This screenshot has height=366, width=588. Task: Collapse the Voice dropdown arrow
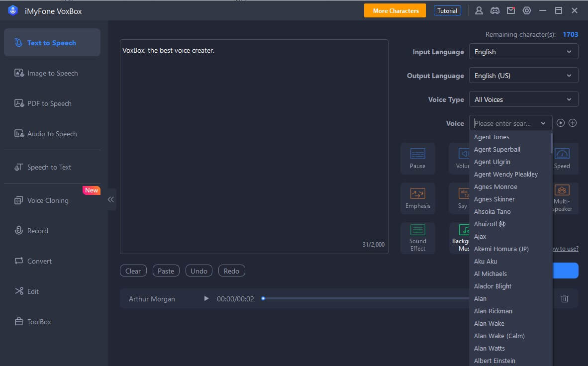543,123
